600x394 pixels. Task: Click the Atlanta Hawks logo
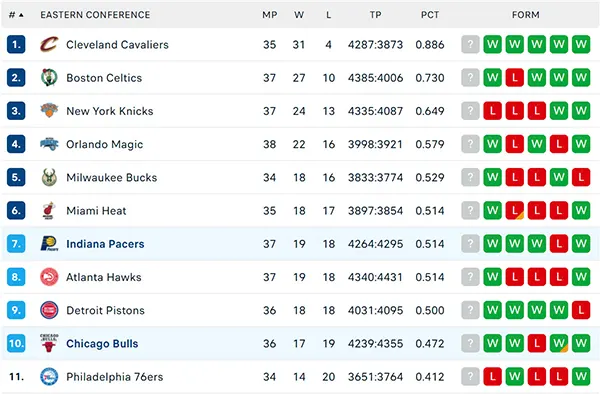[49, 277]
